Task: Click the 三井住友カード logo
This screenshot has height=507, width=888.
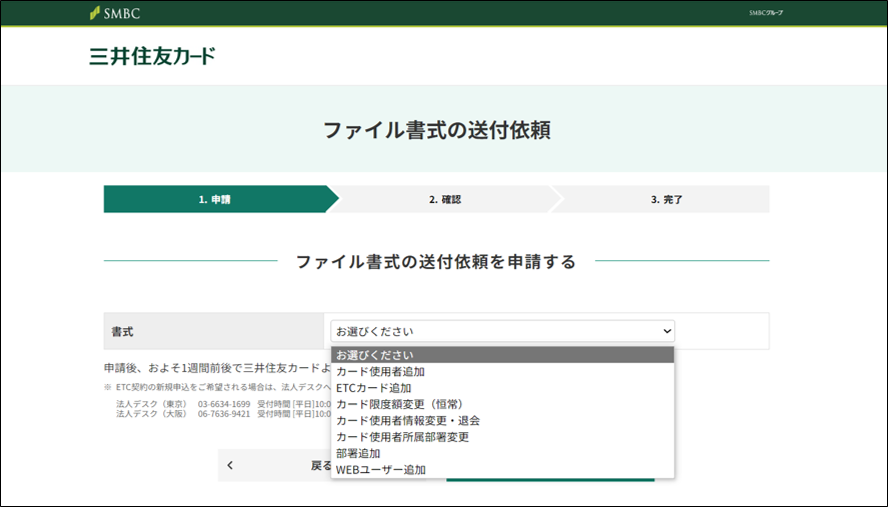Action: click(152, 56)
